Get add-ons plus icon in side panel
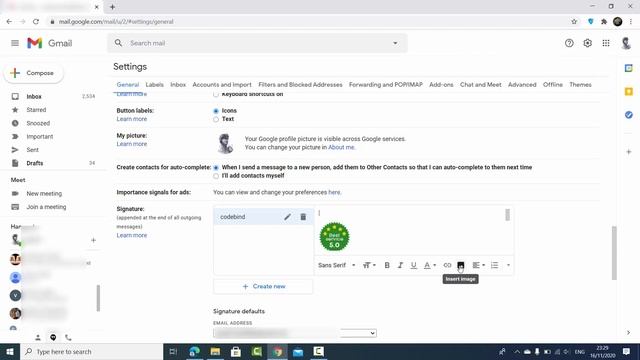 click(x=629, y=152)
